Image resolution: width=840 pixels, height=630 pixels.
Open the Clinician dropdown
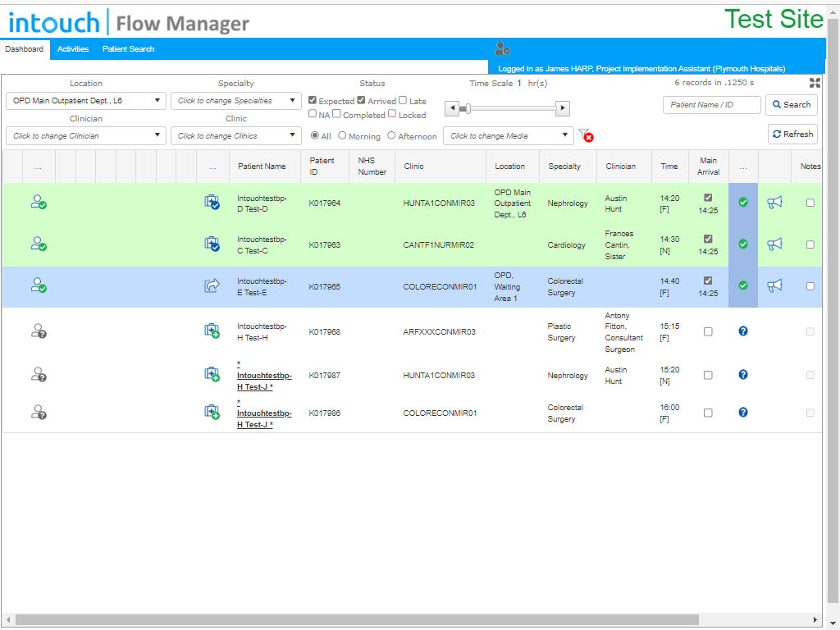85,136
